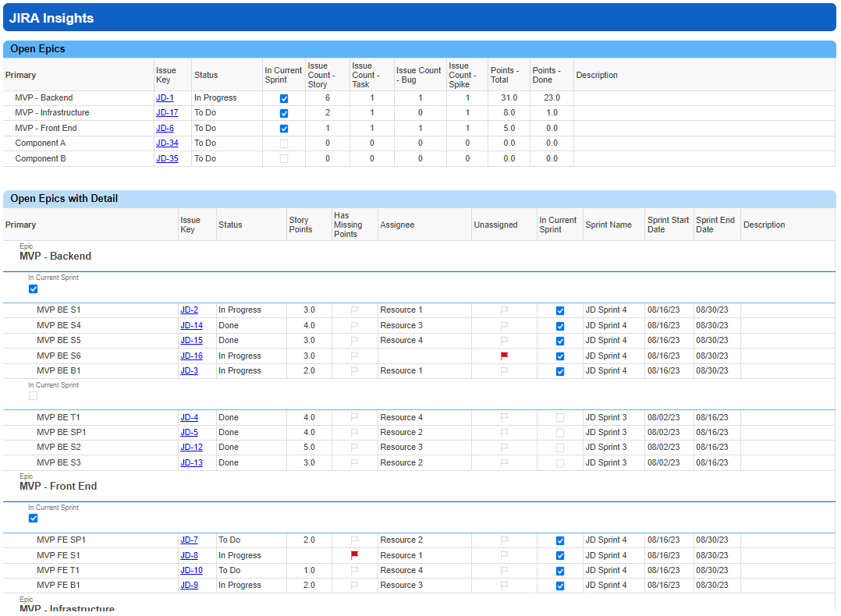Select the Unassigned flag icon for MVP FE SP1
Screen dimensions: 841x616
(x=504, y=540)
